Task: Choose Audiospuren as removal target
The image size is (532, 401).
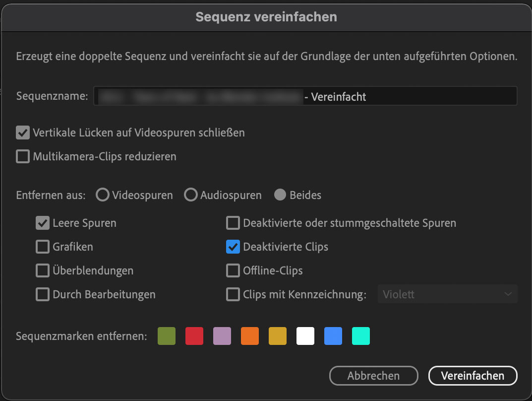Action: pyautogui.click(x=191, y=195)
